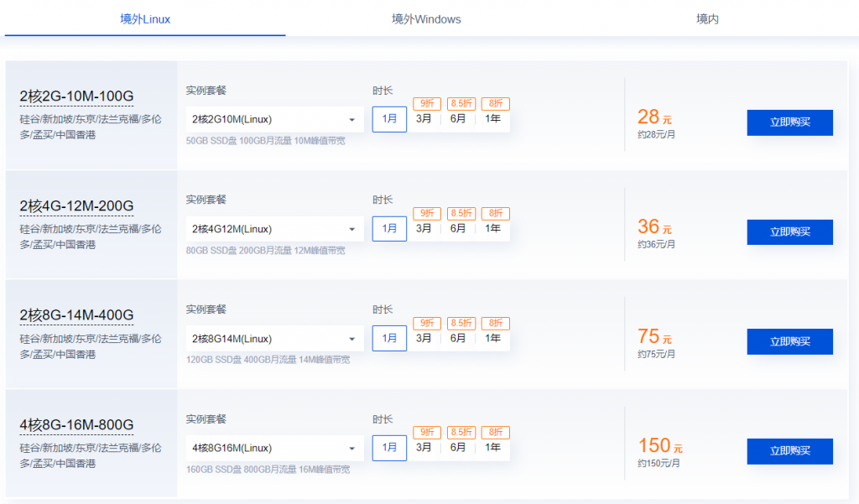Viewport: 859px width, 504px height.
Task: Select 6月 duration for 2核4G-12M-200G plan
Action: click(x=458, y=228)
